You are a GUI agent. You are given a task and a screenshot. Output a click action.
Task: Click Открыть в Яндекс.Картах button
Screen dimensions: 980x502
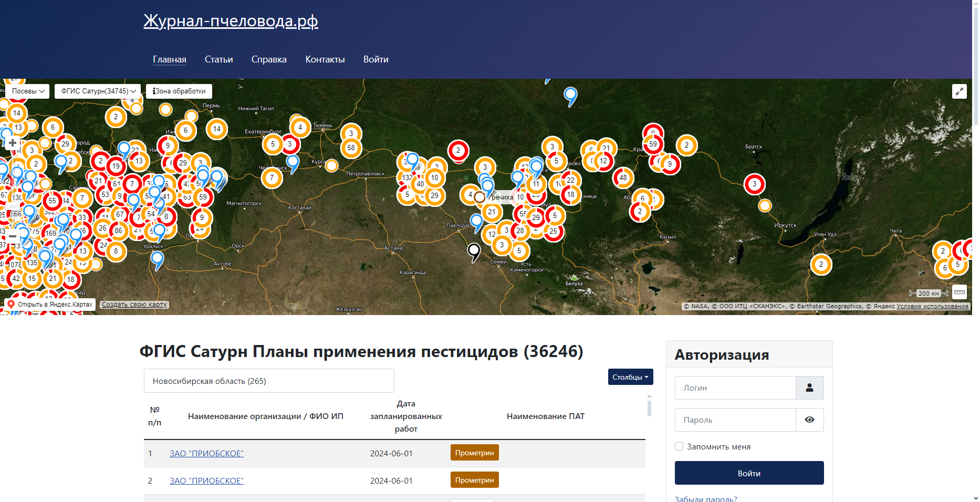point(50,304)
